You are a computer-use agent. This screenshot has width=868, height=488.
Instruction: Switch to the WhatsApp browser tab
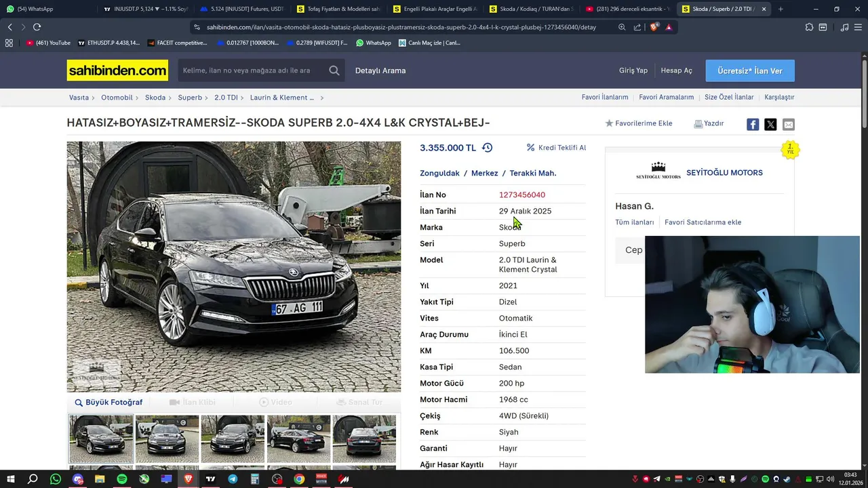click(x=47, y=9)
